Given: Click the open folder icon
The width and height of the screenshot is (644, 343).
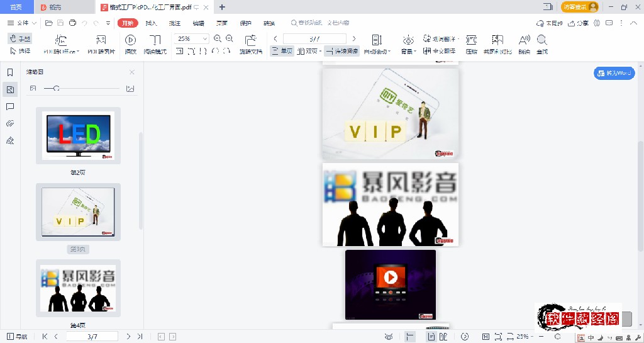Looking at the screenshot, I should 49,23.
